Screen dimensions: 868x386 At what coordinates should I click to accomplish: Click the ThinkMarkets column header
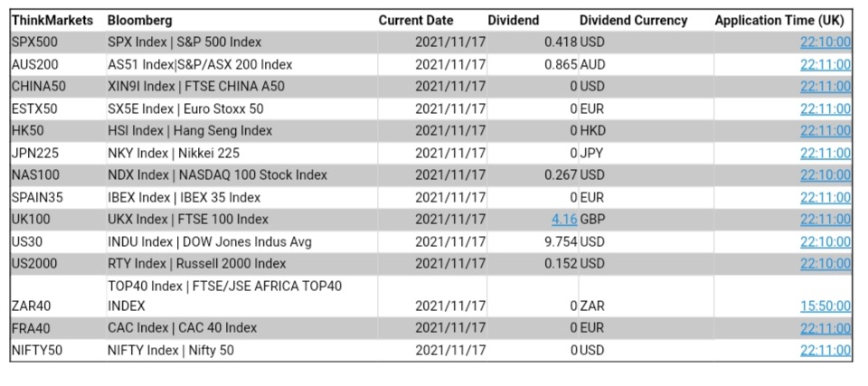click(x=52, y=20)
